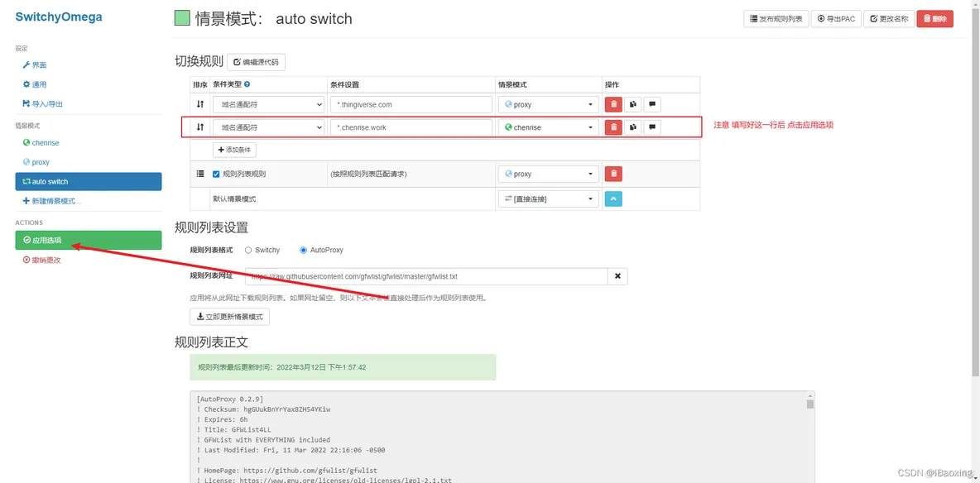Select the auto switch profile in sidebar
Screen dimensions: 980x483
[x=88, y=181]
